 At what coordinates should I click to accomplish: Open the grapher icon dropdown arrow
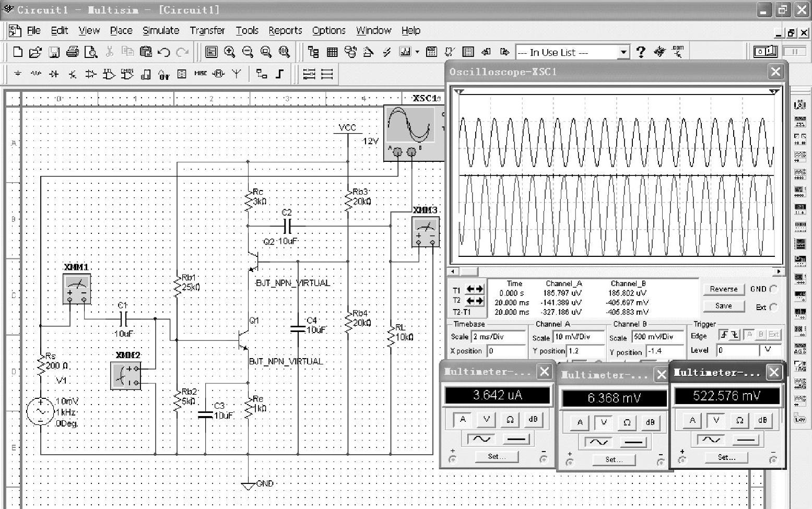click(417, 52)
